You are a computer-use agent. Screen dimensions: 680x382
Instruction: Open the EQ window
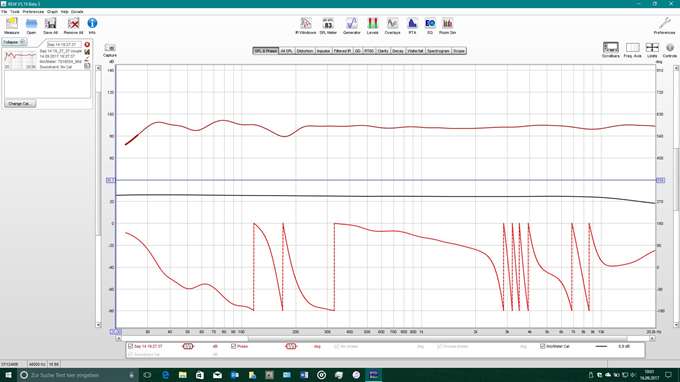430,26
